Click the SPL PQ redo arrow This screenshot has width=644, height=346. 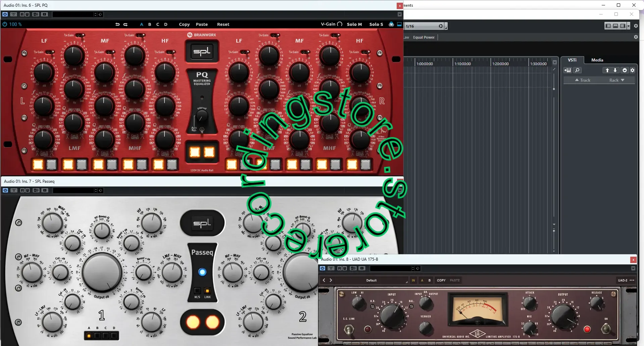[x=126, y=24]
